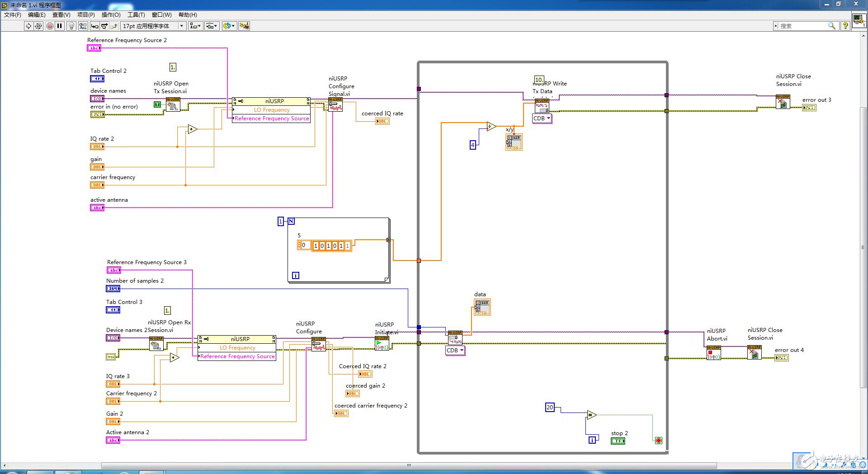Viewport: 868px width, 474px height.
Task: Select the Equal comparison node
Action: pos(592,414)
